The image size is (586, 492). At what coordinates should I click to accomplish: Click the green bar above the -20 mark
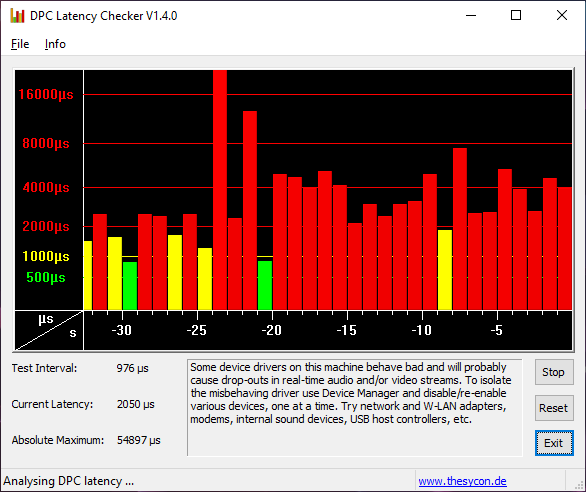[265, 285]
